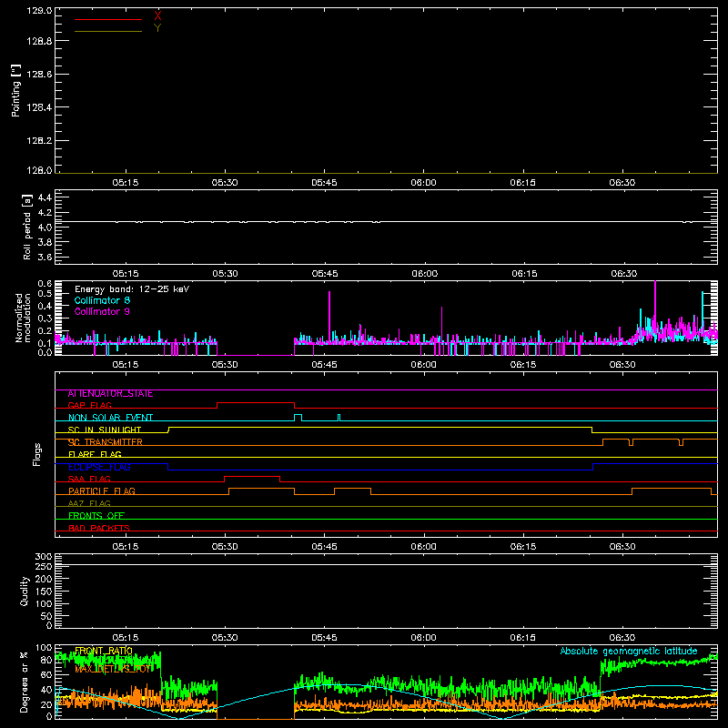Click the Quality axis title
This screenshot has width=728, height=728.
click(25, 591)
